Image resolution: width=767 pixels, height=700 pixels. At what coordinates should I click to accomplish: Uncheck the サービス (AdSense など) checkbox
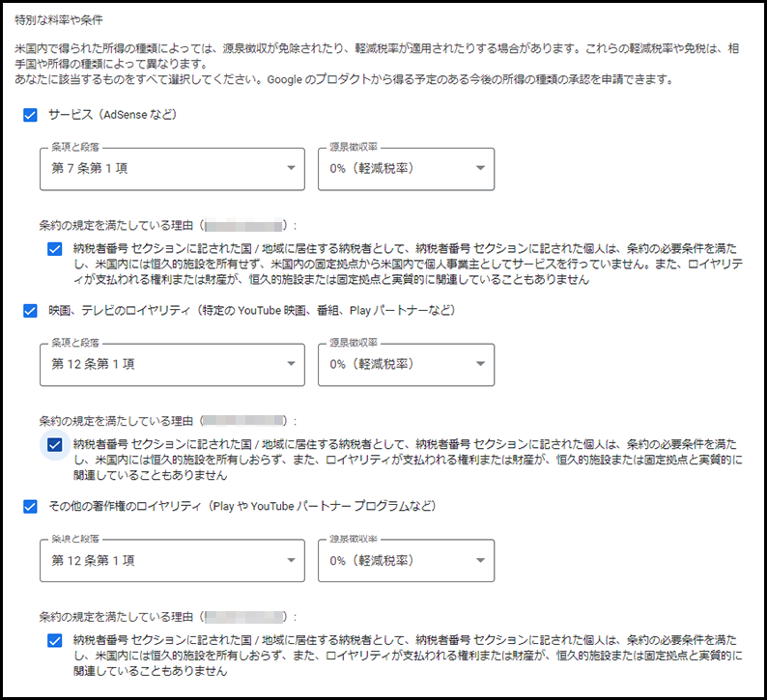[x=30, y=115]
